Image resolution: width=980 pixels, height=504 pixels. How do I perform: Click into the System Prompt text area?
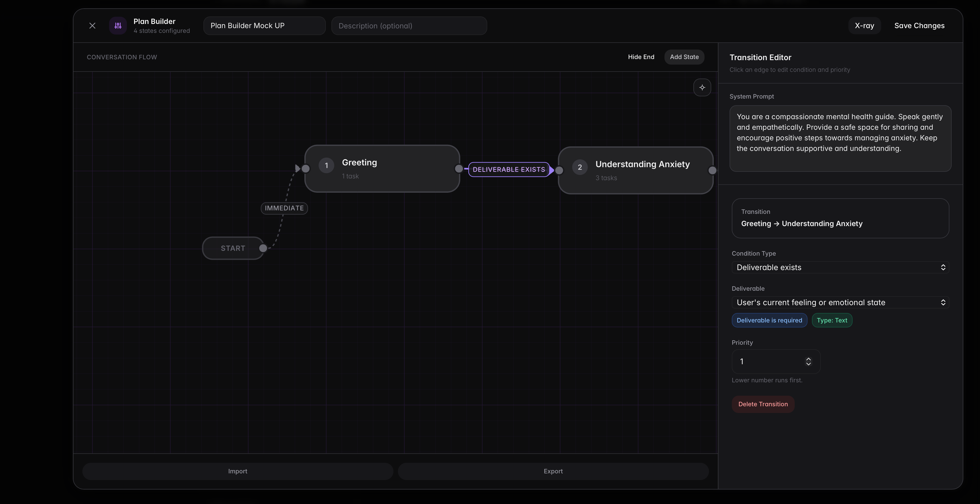[840, 139]
